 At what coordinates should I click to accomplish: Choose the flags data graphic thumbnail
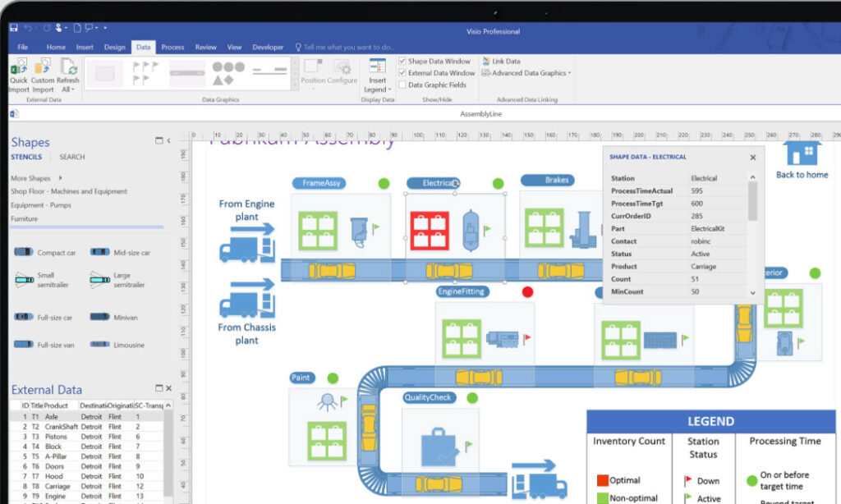point(145,73)
